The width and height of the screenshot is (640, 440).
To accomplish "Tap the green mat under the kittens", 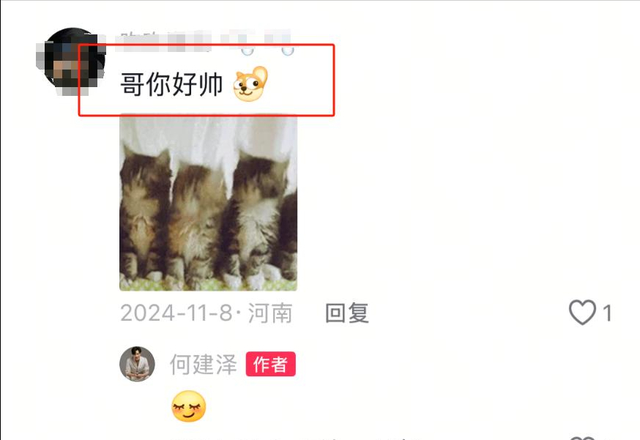I will tap(208, 285).
